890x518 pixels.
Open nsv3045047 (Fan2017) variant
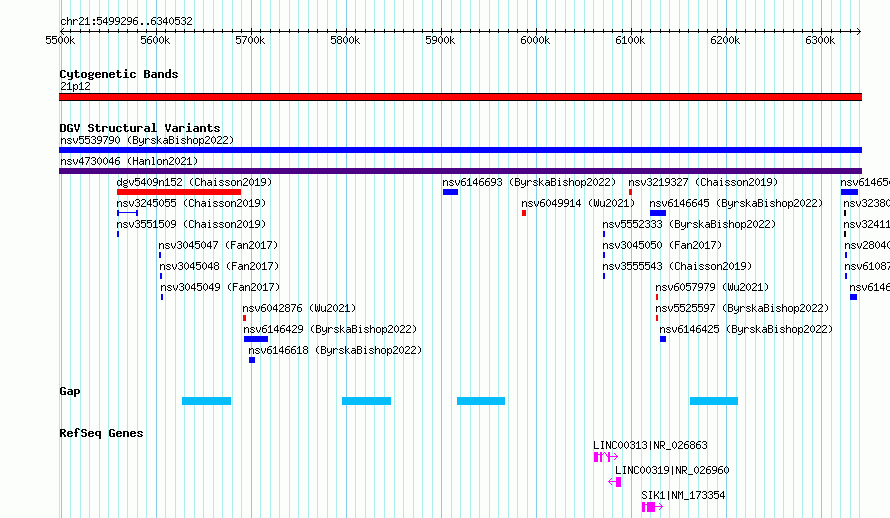click(x=219, y=245)
